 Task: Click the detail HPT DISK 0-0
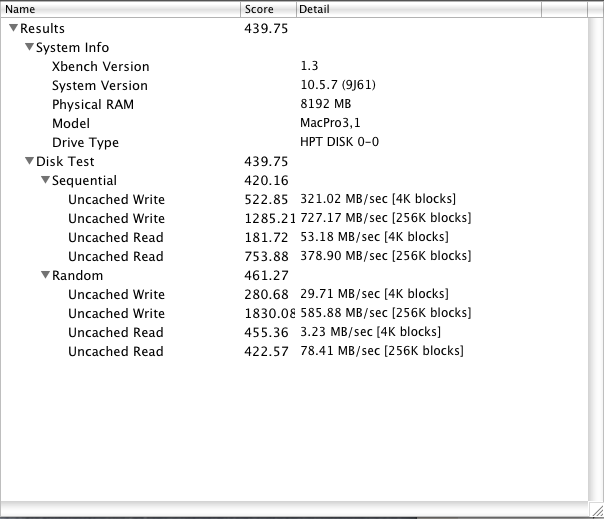tap(339, 142)
